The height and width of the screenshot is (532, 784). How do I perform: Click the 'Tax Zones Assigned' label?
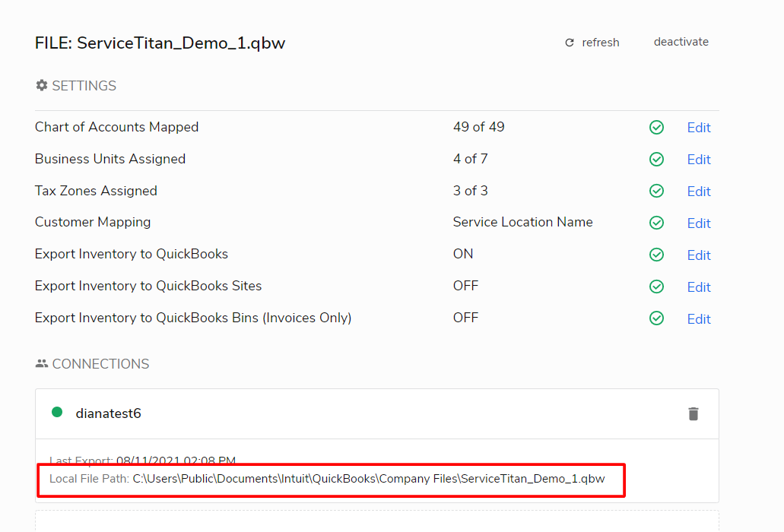[96, 191]
